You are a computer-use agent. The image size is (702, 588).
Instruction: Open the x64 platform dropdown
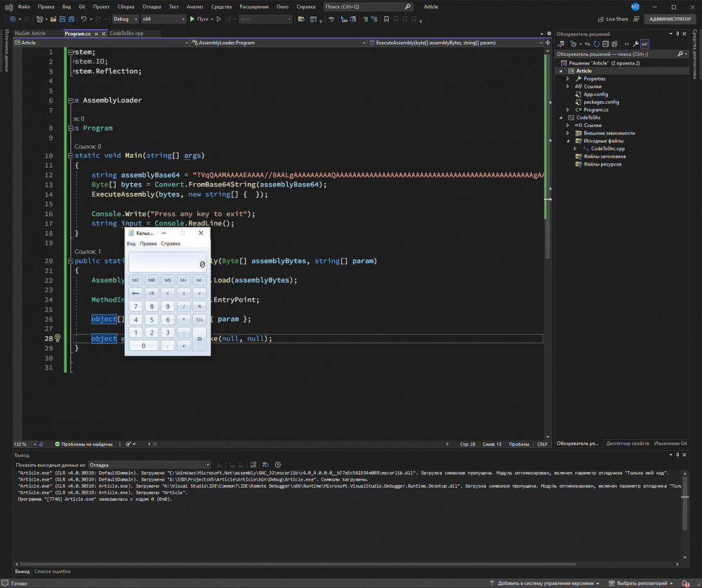coord(162,19)
